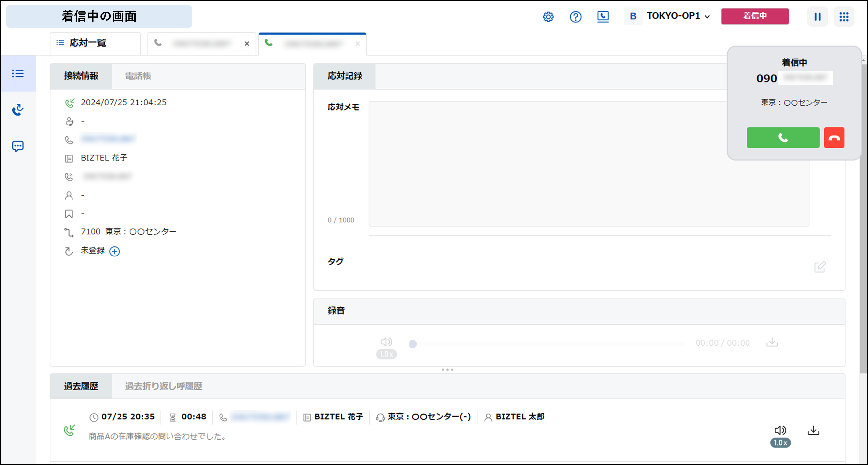Add callback with plus icon next to 未登録
The height and width of the screenshot is (465, 868).
pyautogui.click(x=115, y=251)
